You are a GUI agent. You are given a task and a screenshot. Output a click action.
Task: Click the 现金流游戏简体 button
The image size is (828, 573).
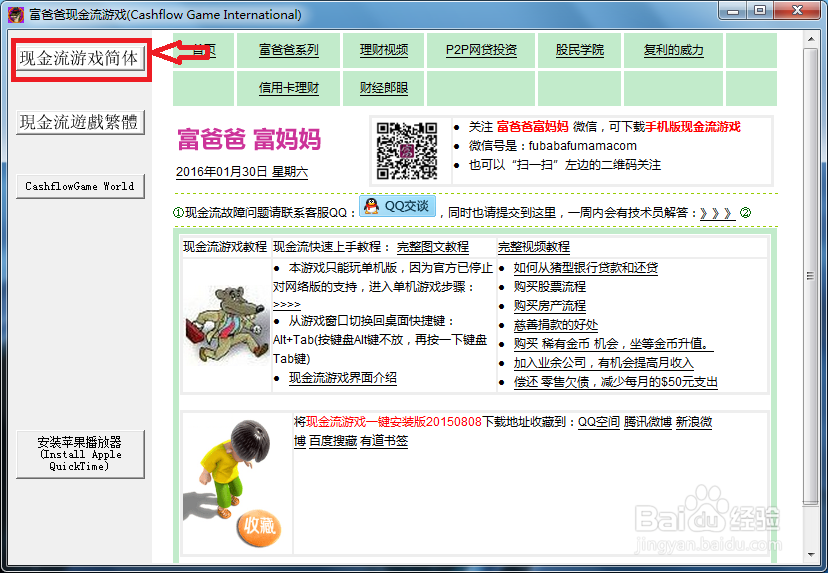pyautogui.click(x=80, y=58)
